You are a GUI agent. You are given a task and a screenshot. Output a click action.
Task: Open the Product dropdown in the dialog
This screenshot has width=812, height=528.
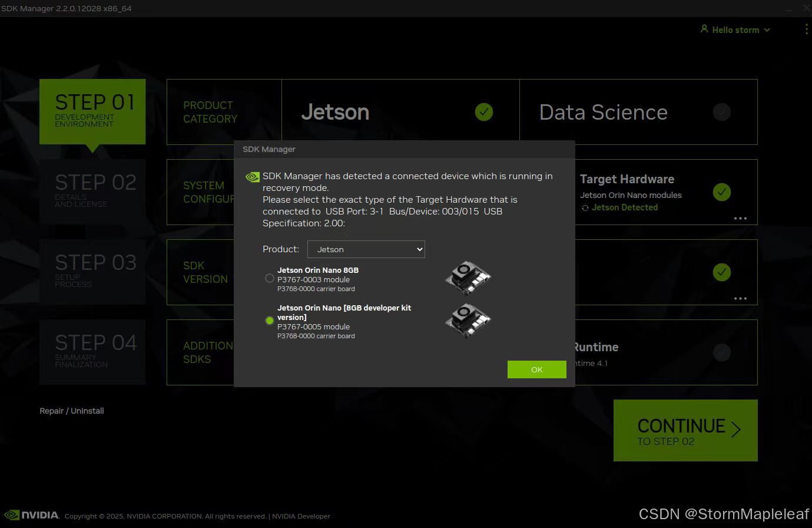coord(366,249)
